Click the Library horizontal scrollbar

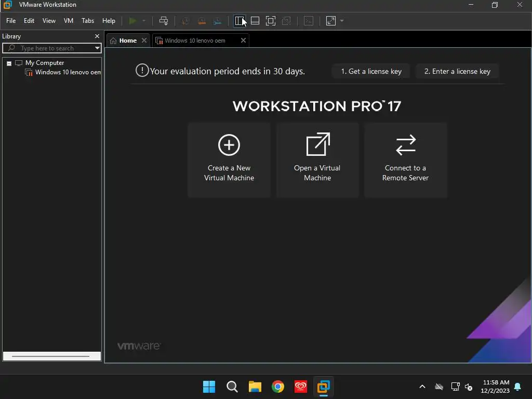(x=51, y=356)
